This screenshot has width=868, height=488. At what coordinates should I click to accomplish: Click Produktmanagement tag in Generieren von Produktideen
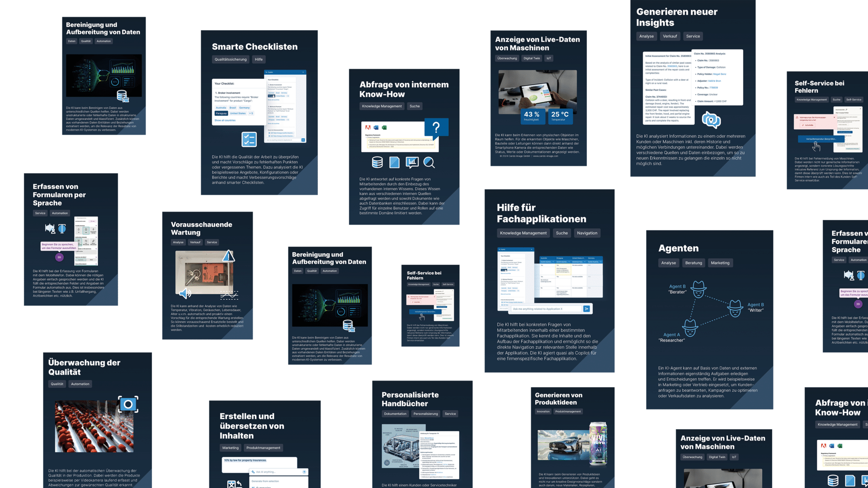[x=568, y=412]
